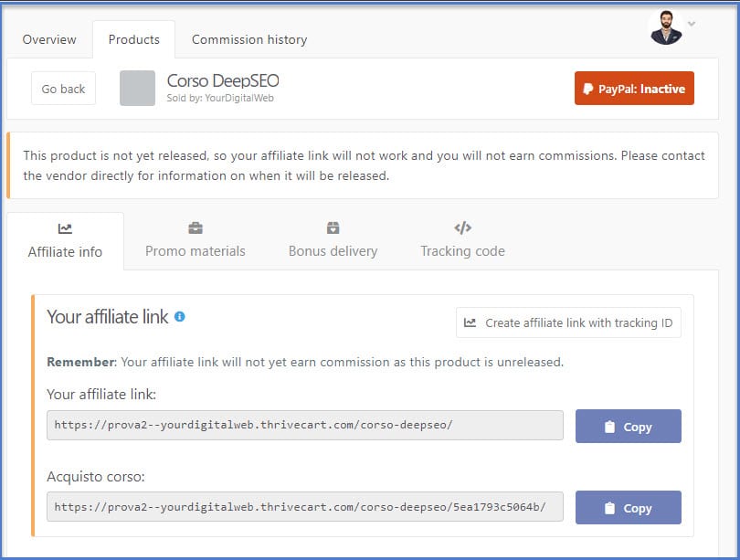Screen dimensions: 740x560
Task: Click Create affiliate link with tracking ID
Action: coord(568,322)
